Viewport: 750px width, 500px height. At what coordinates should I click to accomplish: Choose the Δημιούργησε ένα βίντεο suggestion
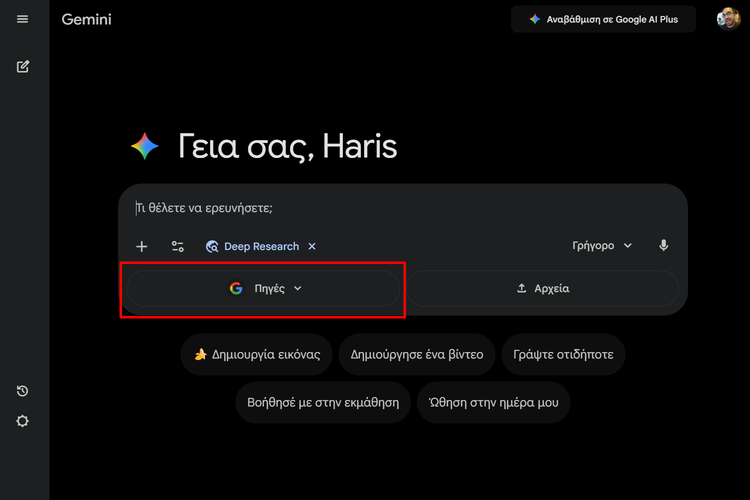[417, 354]
